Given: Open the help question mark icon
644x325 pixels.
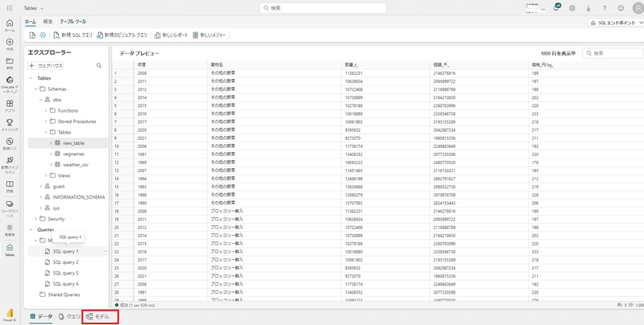Looking at the screenshot, I should [605, 8].
